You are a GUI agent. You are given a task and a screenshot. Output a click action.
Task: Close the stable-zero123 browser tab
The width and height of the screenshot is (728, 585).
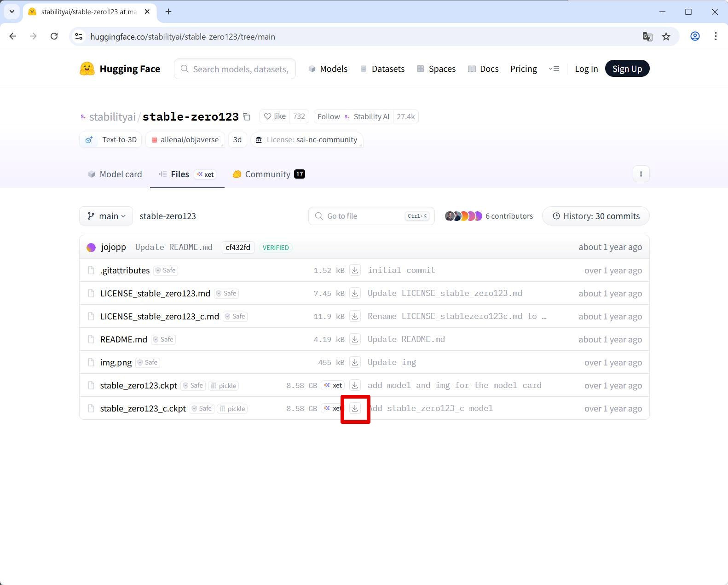147,12
